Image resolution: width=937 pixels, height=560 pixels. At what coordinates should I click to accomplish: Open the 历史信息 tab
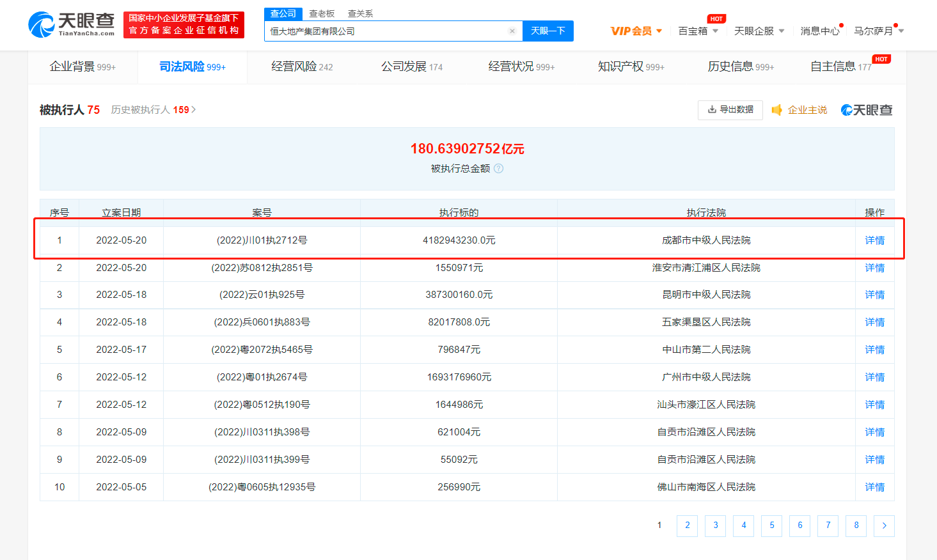741,66
